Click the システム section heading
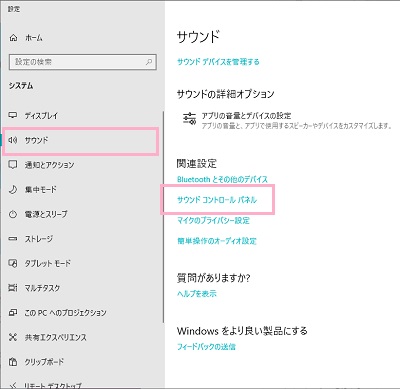 pos(21,86)
